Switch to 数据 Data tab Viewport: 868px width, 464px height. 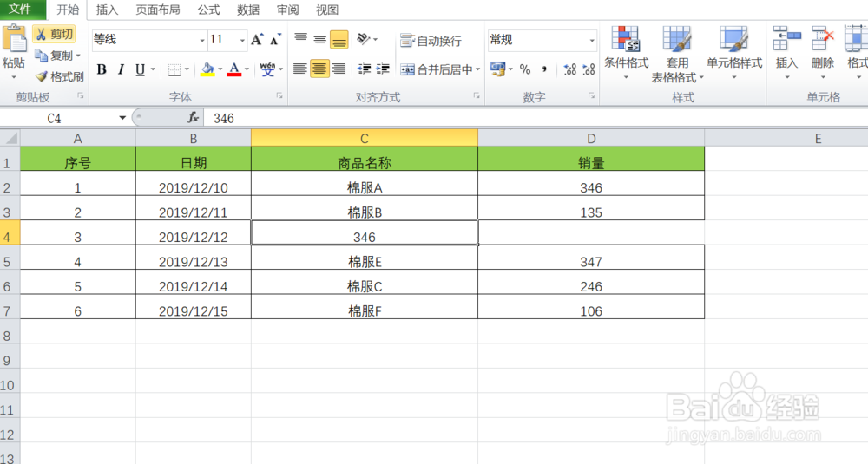coord(248,10)
